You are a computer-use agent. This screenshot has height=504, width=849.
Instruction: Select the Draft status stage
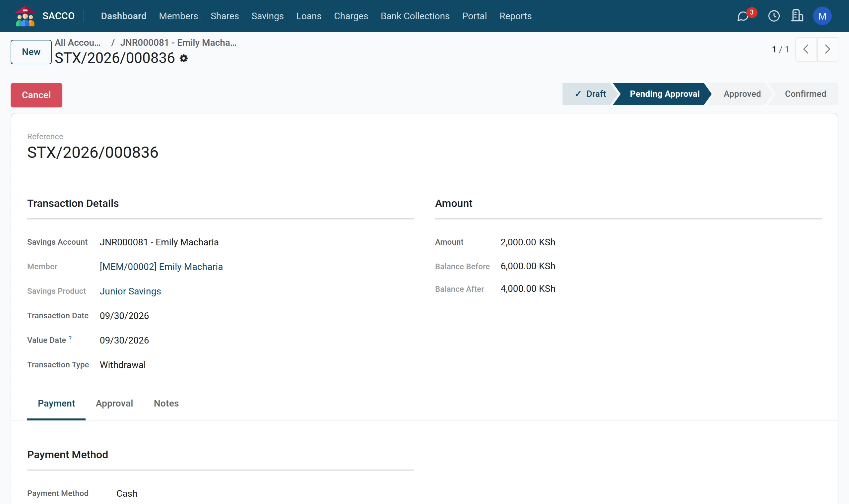(x=590, y=94)
